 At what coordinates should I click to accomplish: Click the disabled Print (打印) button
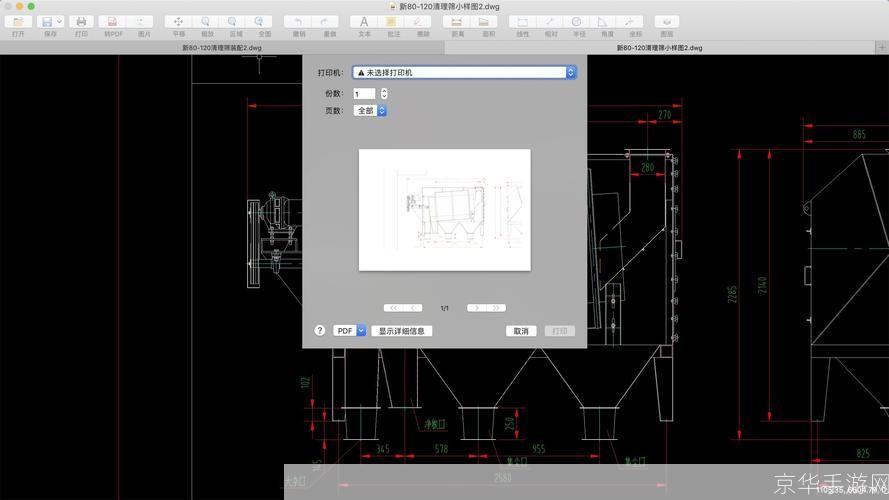(x=560, y=331)
